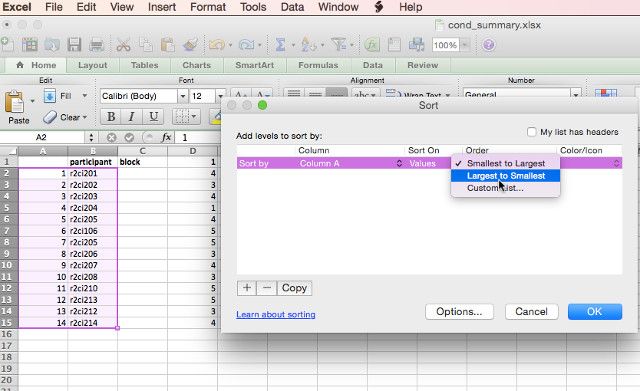
Task: Click the font size 12 field
Action: point(202,96)
